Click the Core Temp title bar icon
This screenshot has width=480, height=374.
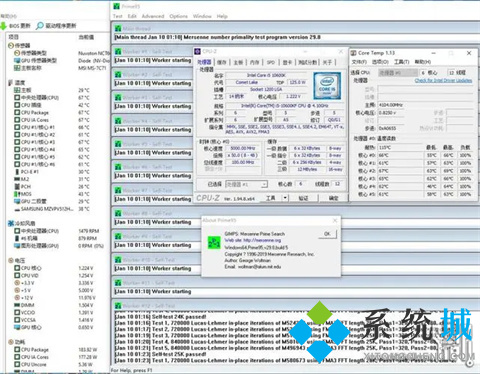coord(353,53)
